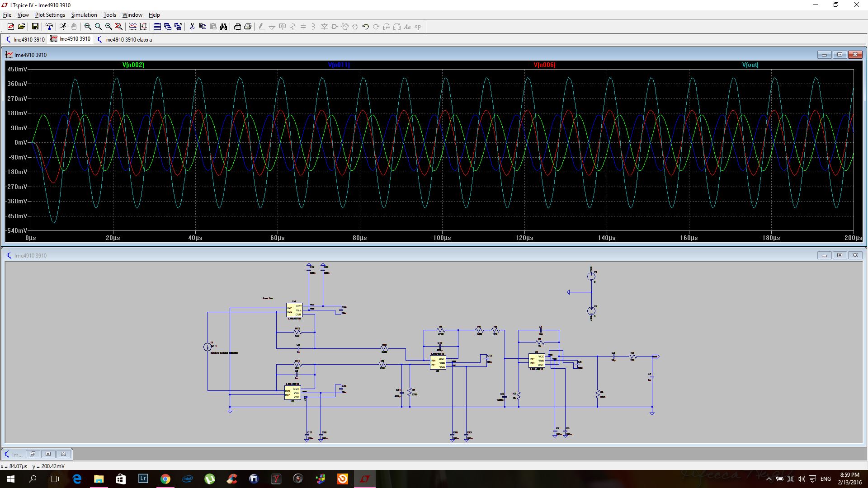The width and height of the screenshot is (868, 488).
Task: Restore the minimized 'lm...' child window
Action: [x=33, y=454]
